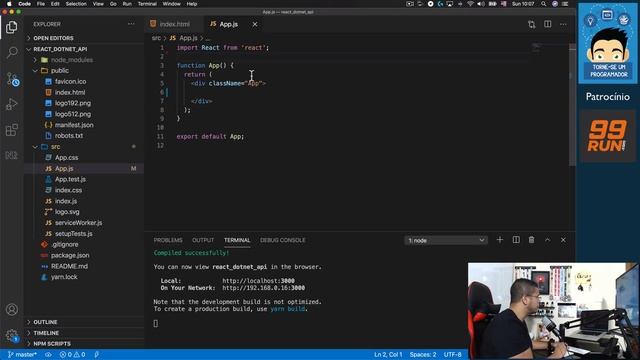This screenshot has height=360, width=640.
Task: Kill terminal with trash icon
Action: (531, 240)
